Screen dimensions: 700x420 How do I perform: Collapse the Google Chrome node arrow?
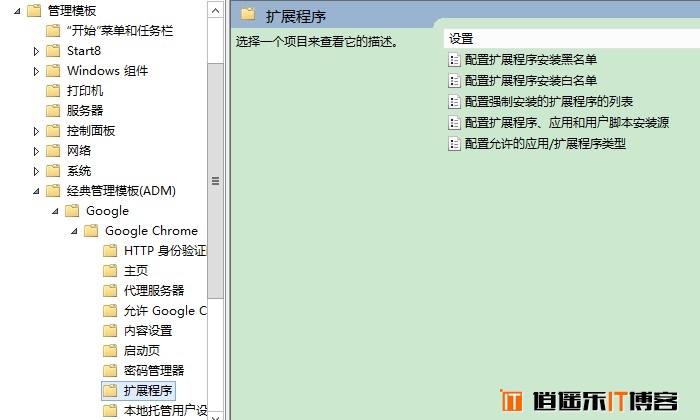click(74, 231)
